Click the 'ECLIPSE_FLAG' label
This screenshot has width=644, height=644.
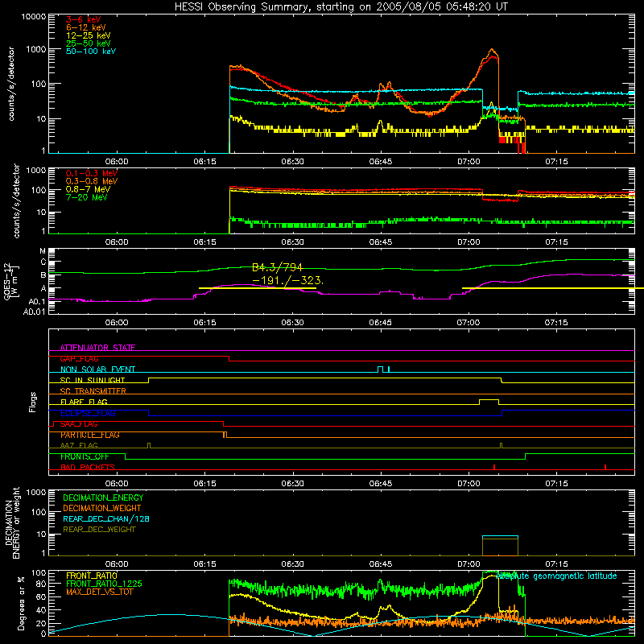point(88,413)
